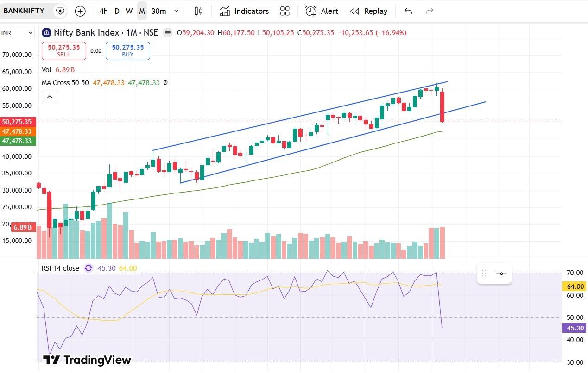Screen dimensions: 588x373
Task: Click the market status pill icon
Action: pyautogui.click(x=168, y=32)
